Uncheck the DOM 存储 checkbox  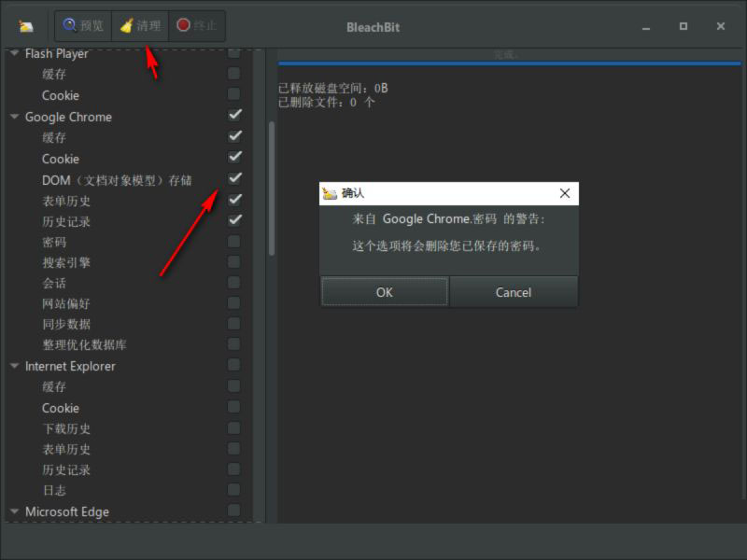[234, 178]
